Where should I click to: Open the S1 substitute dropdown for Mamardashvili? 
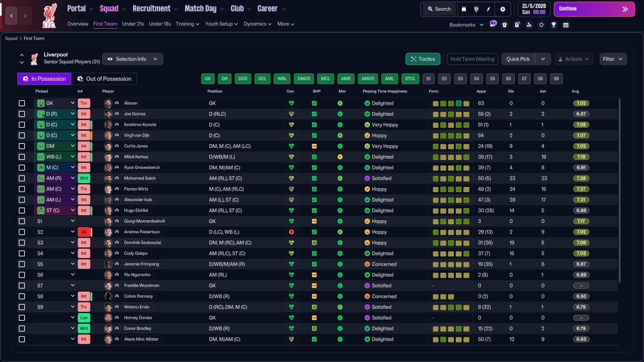coord(55,221)
